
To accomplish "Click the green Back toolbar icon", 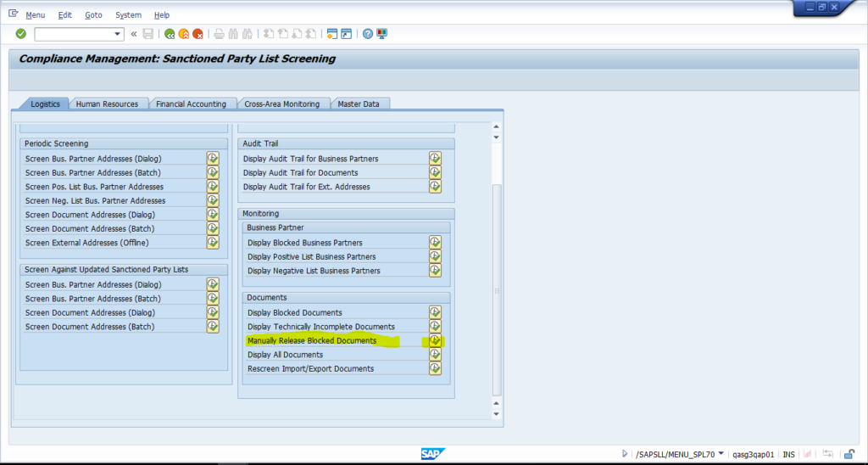I will [170, 34].
